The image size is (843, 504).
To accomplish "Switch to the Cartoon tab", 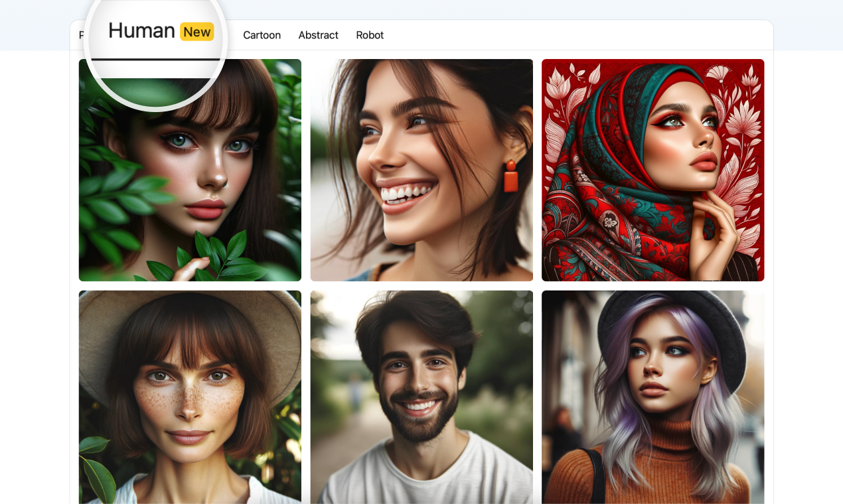I will point(262,35).
